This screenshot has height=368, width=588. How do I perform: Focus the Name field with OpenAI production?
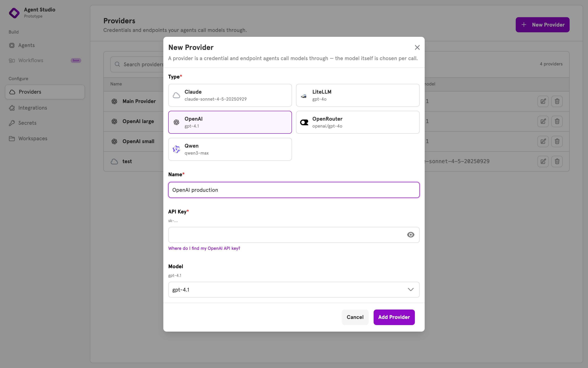[x=294, y=190]
